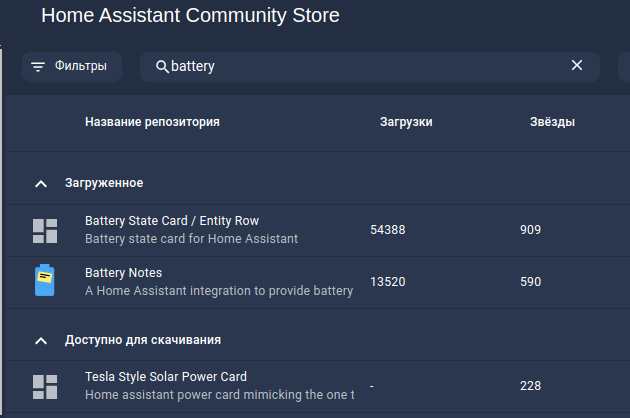Click the magnifier search icon
Image resolution: width=630 pixels, height=418 pixels.
pyautogui.click(x=162, y=67)
